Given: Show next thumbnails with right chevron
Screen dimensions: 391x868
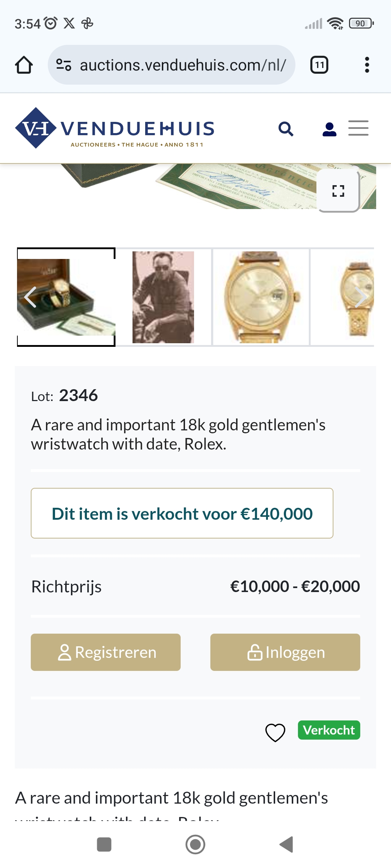Looking at the screenshot, I should 361,297.
